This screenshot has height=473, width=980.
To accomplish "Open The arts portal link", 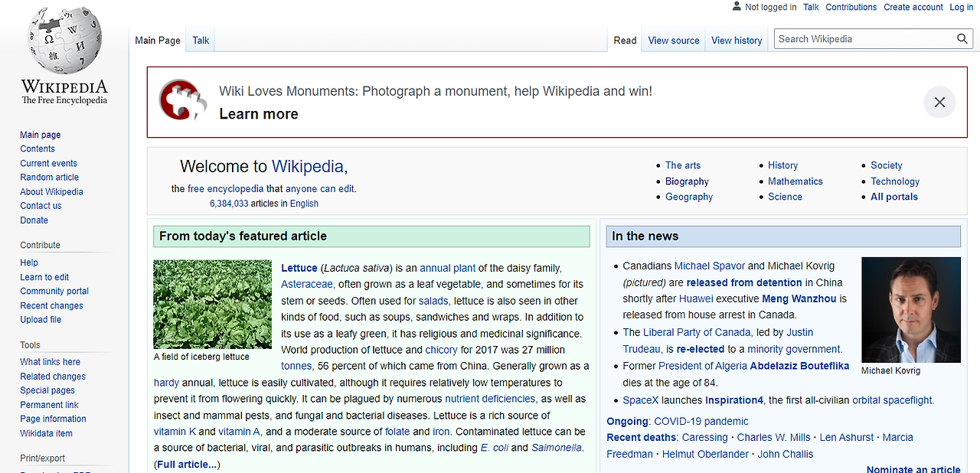I will [x=683, y=165].
